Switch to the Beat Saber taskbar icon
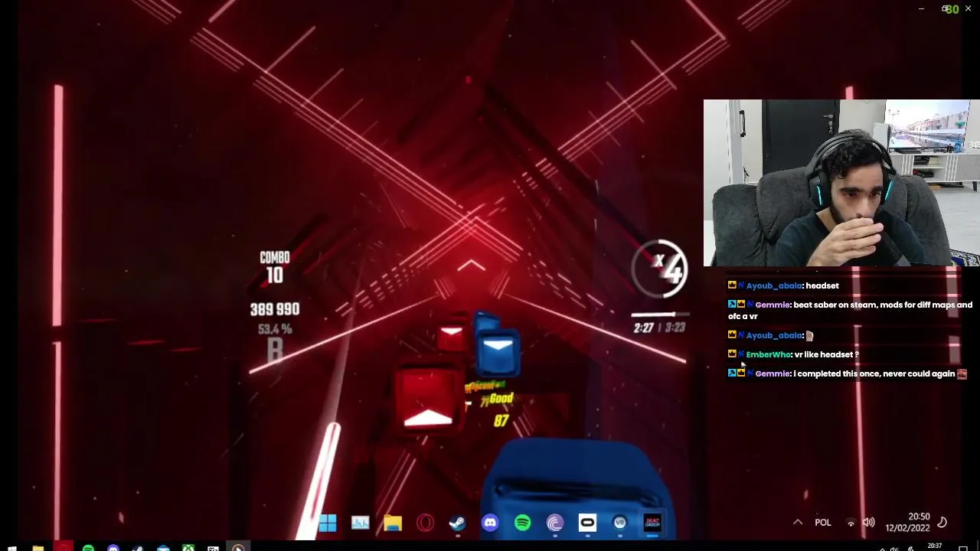This screenshot has width=980, height=551. click(652, 523)
